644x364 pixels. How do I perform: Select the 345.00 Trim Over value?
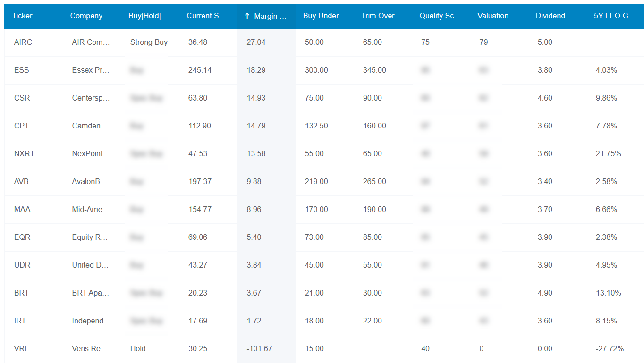374,70
